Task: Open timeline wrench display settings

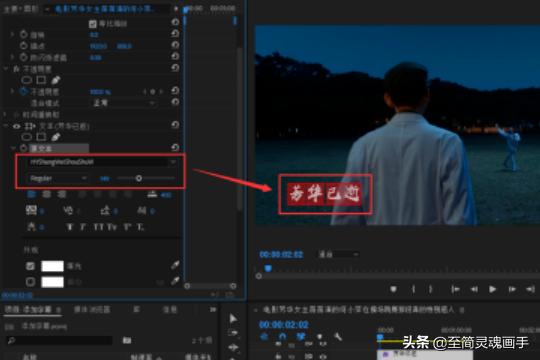Action: (338, 336)
